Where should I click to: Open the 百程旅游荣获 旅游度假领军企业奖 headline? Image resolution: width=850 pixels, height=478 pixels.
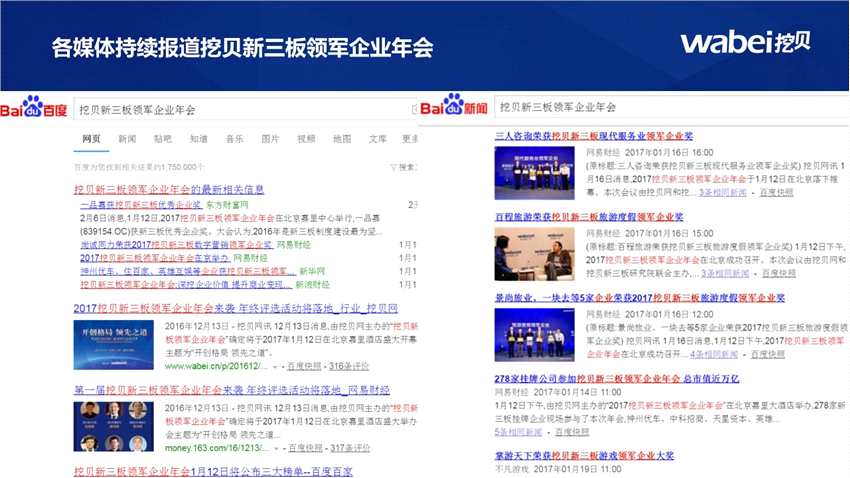pos(589,217)
